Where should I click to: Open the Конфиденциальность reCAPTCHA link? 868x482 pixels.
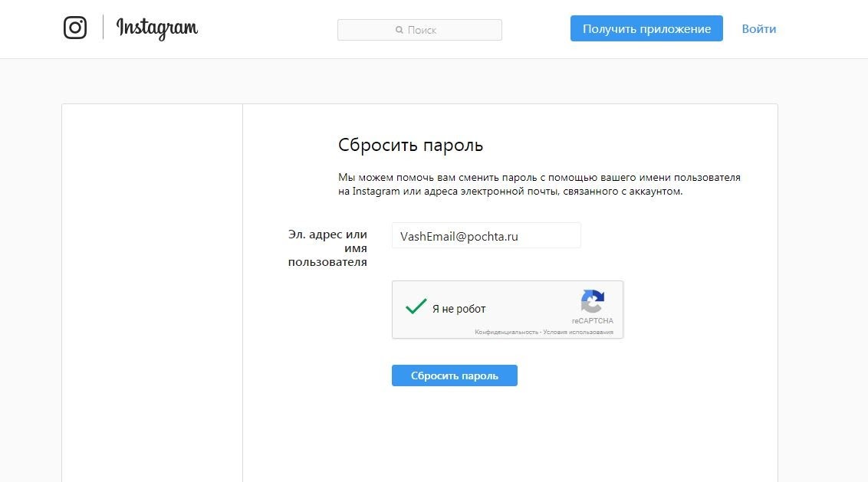(507, 332)
